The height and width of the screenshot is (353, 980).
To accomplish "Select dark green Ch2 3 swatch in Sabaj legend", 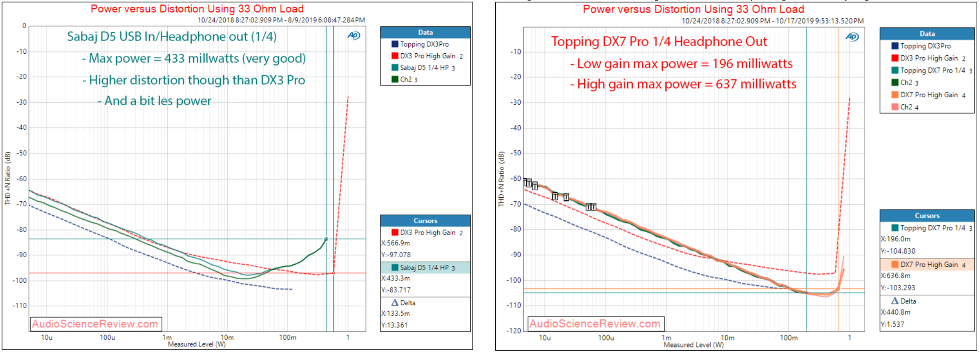I will click(395, 79).
